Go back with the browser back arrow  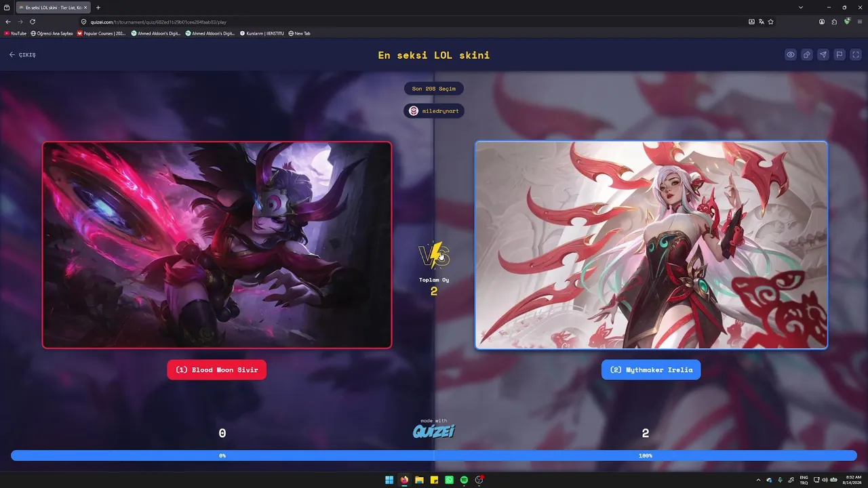click(x=8, y=22)
